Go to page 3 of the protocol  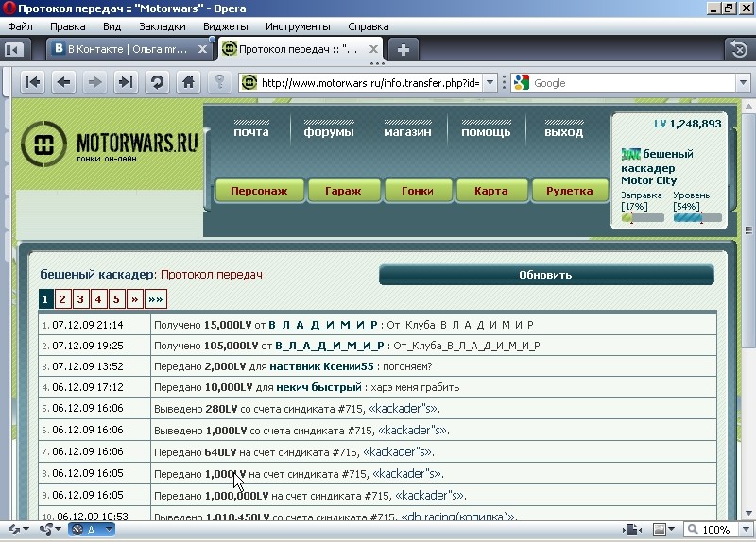click(x=80, y=299)
